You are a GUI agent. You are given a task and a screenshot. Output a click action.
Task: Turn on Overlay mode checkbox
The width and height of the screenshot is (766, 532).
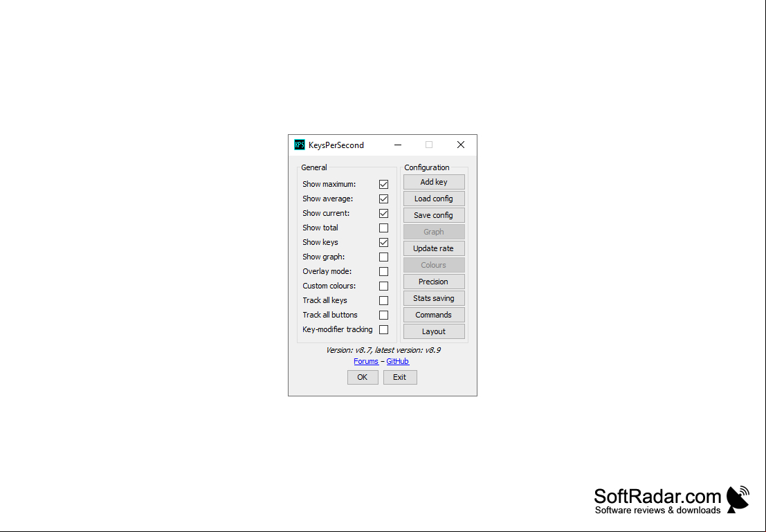[x=383, y=272]
